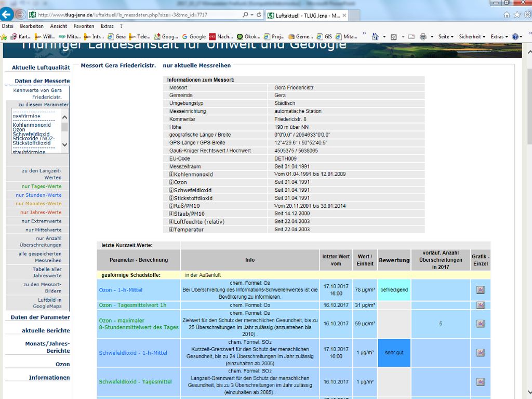Open dropdown arrow beside the Help icon
The height and width of the screenshot is (399, 532).
(521, 37)
